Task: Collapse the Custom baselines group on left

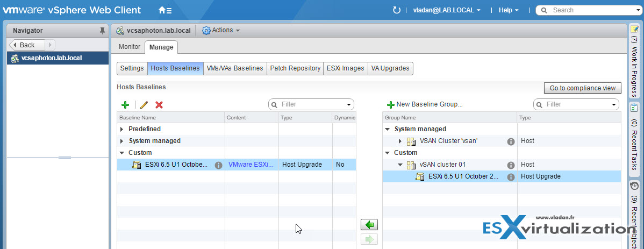Action: [x=122, y=153]
